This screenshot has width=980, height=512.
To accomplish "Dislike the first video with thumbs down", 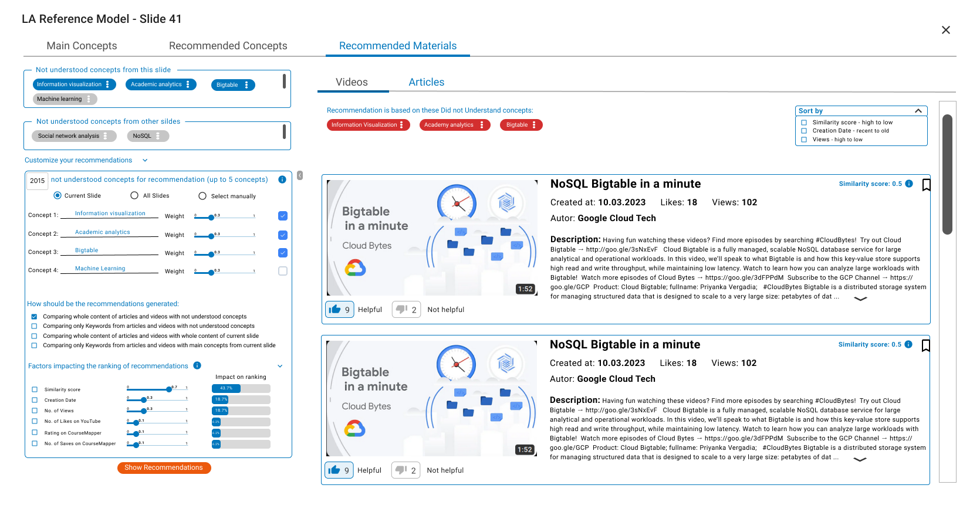I will (406, 309).
